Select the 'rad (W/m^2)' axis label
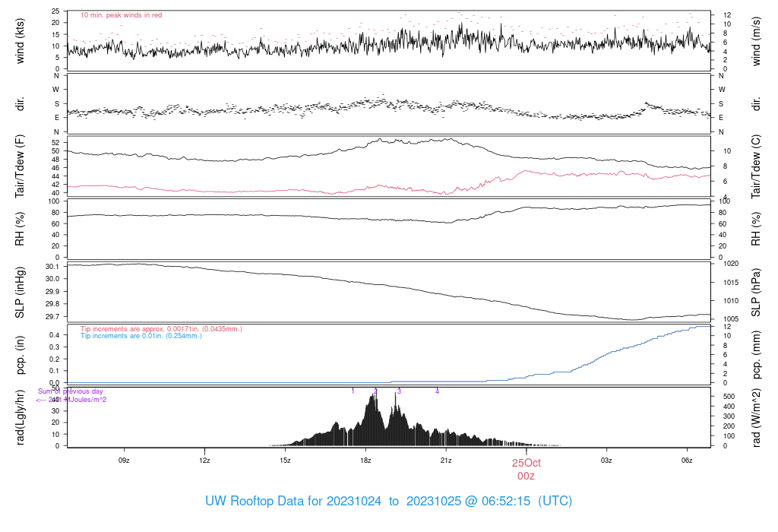Viewport: 778px width, 532px height. click(756, 417)
